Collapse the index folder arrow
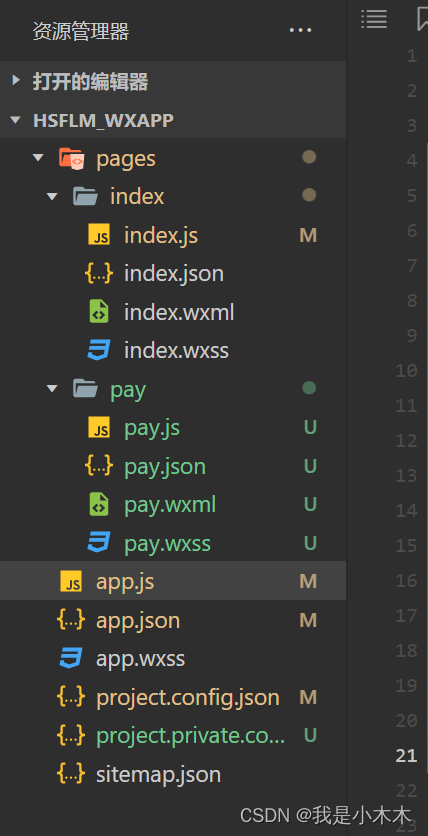 (x=52, y=197)
